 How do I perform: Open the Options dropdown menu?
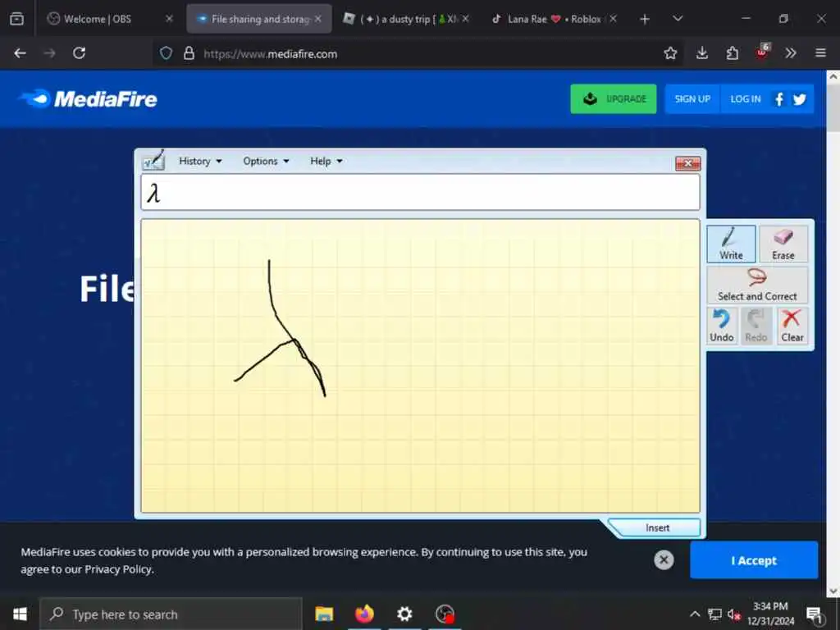[266, 162]
